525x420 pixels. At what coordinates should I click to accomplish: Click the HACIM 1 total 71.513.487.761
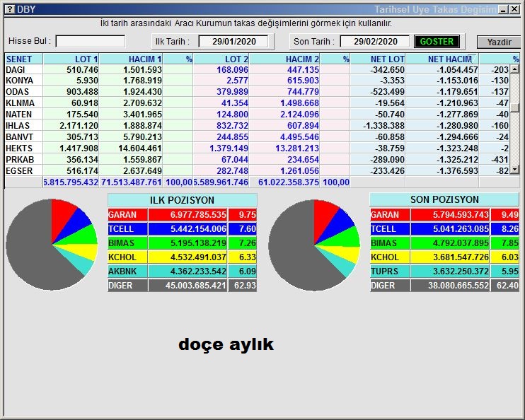(x=132, y=182)
